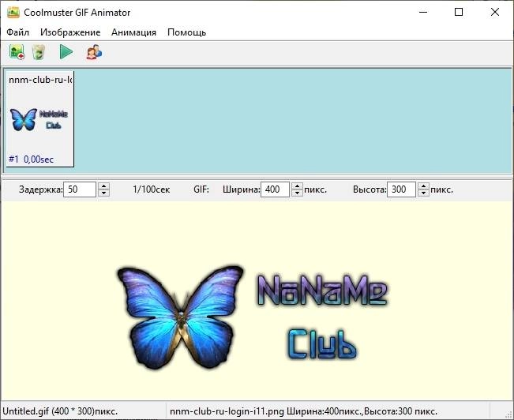The image size is (514, 420).
Task: Click the nnm-club-ru-login-i11.png status text
Action: coord(303,411)
